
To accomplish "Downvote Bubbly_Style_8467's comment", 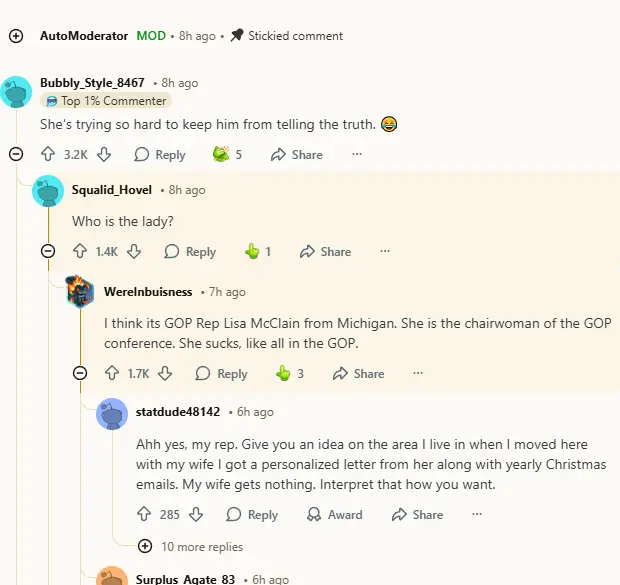I will pyautogui.click(x=104, y=155).
